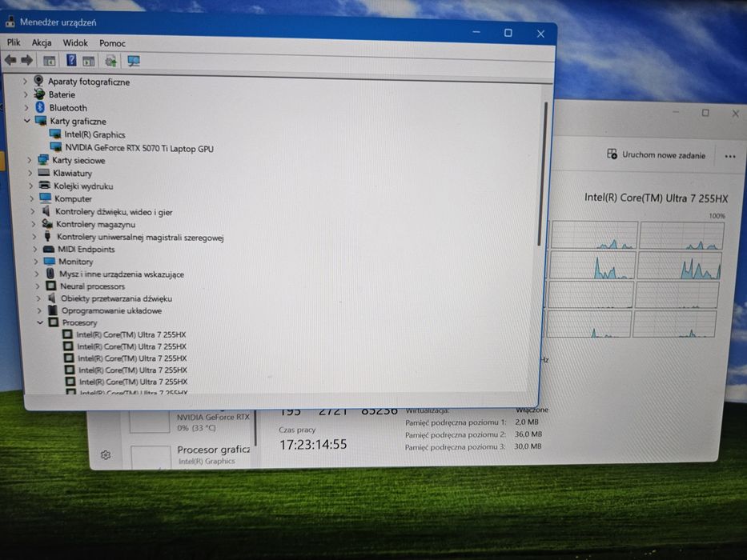The height and width of the screenshot is (560, 747).
Task: Select Oprogramowanie układowe row
Action: coord(111,310)
